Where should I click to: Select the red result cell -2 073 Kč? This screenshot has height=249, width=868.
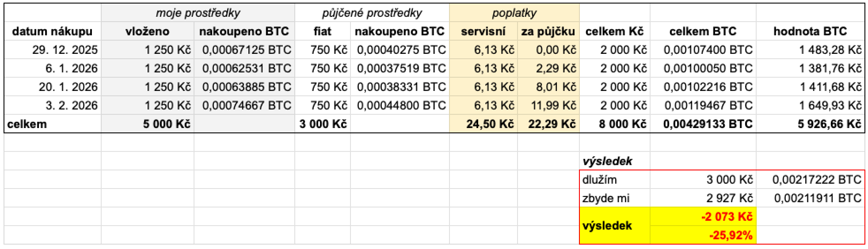click(726, 217)
